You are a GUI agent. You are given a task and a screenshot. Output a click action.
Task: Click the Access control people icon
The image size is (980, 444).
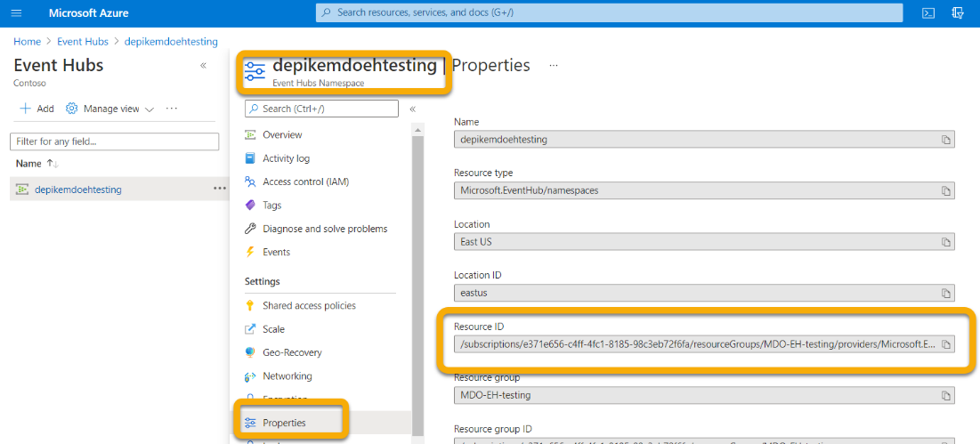pyautogui.click(x=251, y=182)
